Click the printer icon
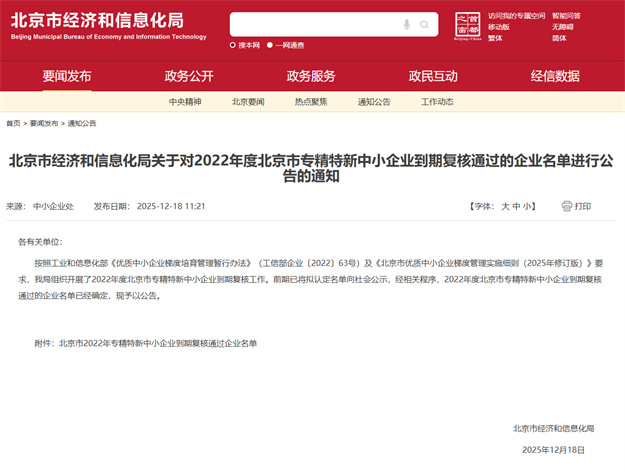Image resolution: width=625 pixels, height=472 pixels. (x=567, y=206)
